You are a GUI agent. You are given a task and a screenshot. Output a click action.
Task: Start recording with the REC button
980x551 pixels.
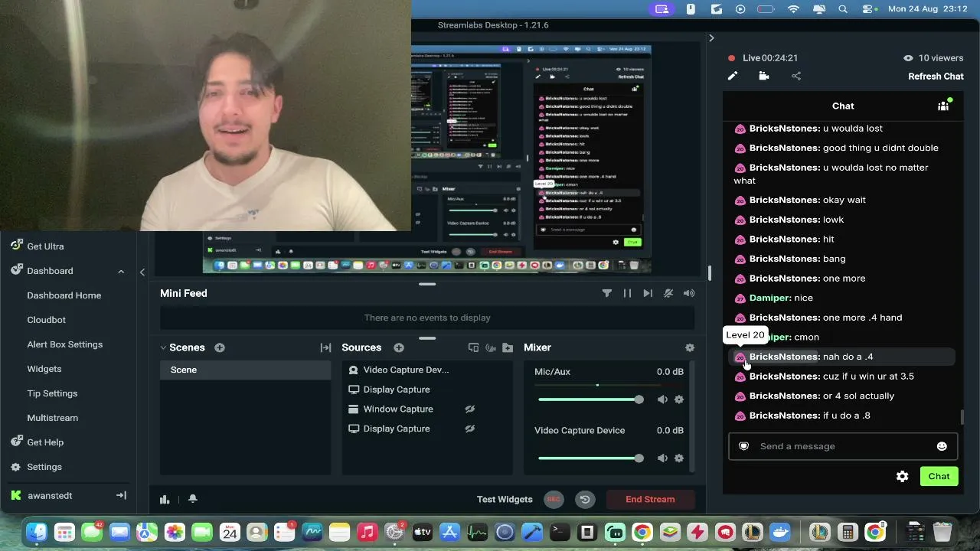(554, 499)
